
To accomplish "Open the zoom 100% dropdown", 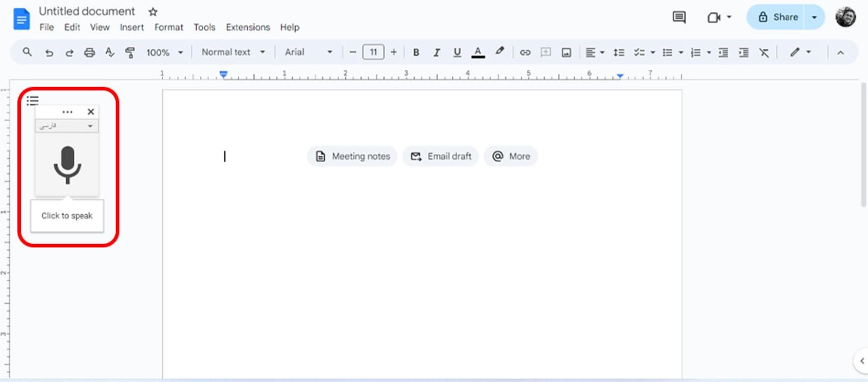I will tap(165, 52).
